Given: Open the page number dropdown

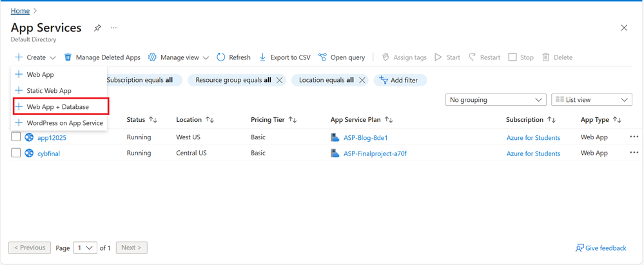Looking at the screenshot, I should coord(85,248).
